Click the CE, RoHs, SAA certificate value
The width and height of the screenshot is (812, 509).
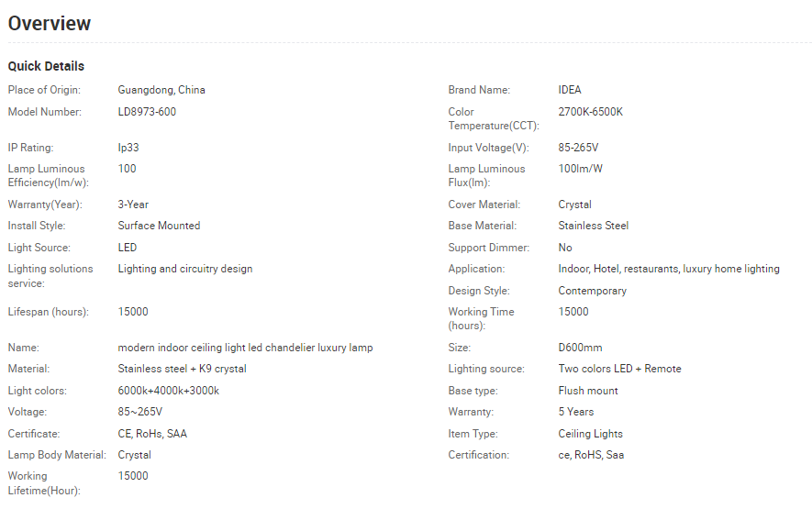[x=152, y=434]
